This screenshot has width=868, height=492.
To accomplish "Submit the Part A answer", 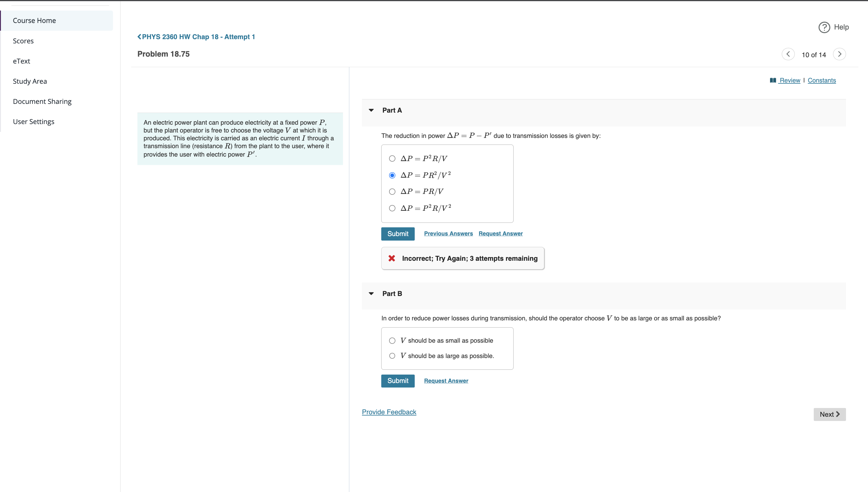I will coord(398,233).
